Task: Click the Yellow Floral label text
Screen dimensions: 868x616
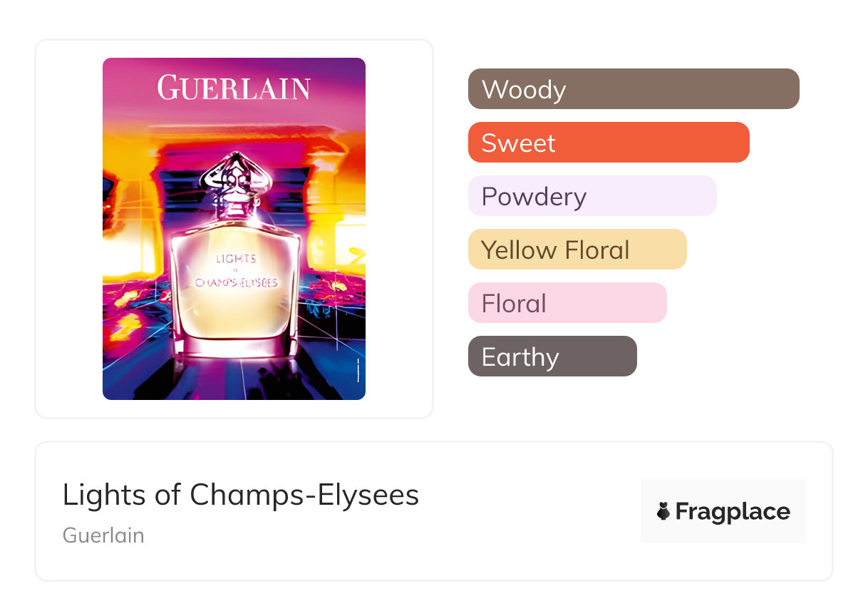Action: pyautogui.click(x=555, y=250)
